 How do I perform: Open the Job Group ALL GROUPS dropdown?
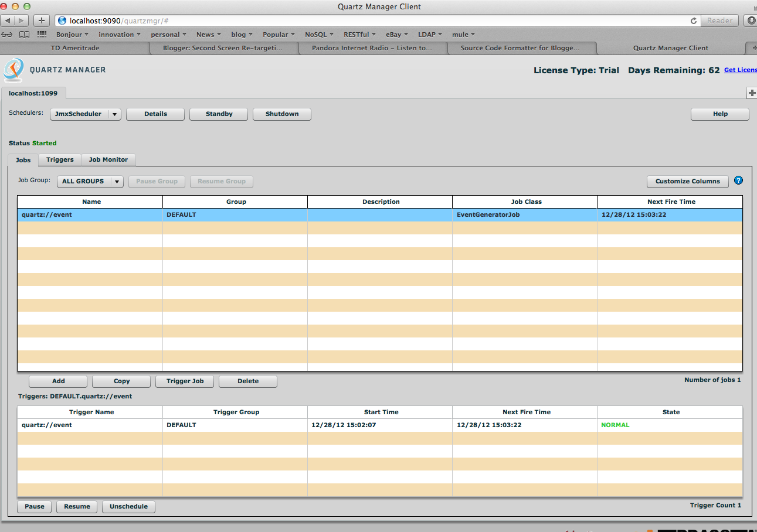(x=89, y=181)
